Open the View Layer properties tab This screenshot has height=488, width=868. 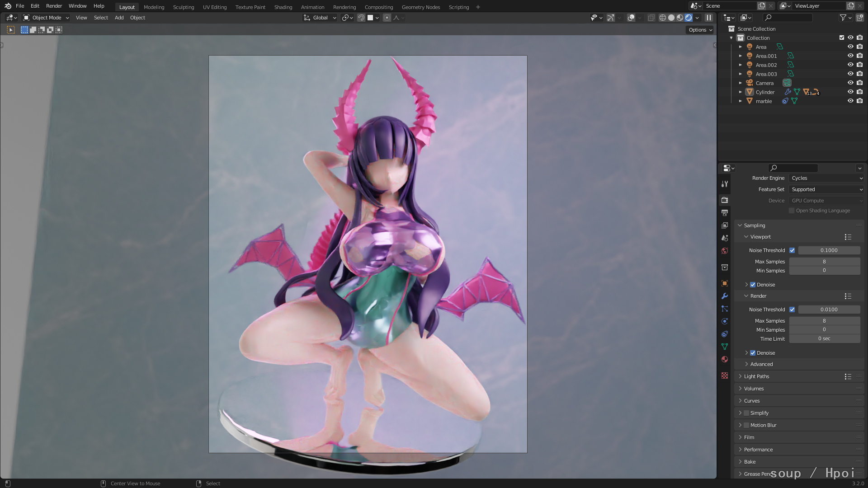coord(725,225)
